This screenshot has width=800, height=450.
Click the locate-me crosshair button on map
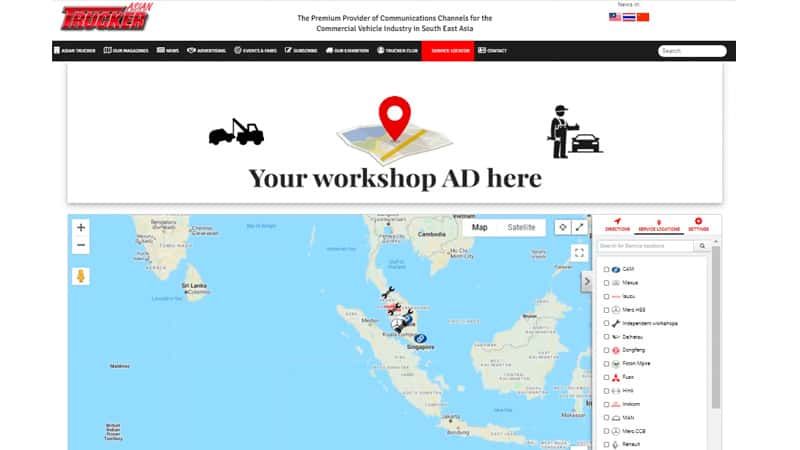[563, 227]
